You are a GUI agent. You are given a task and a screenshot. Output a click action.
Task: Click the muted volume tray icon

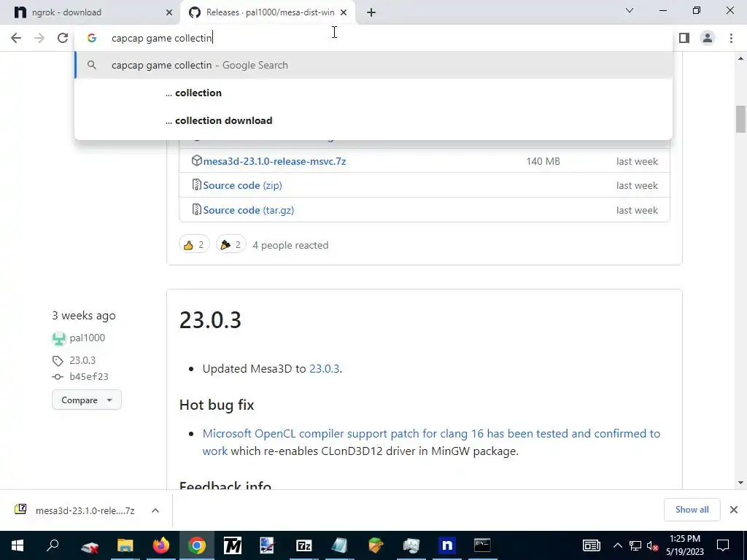[652, 545]
